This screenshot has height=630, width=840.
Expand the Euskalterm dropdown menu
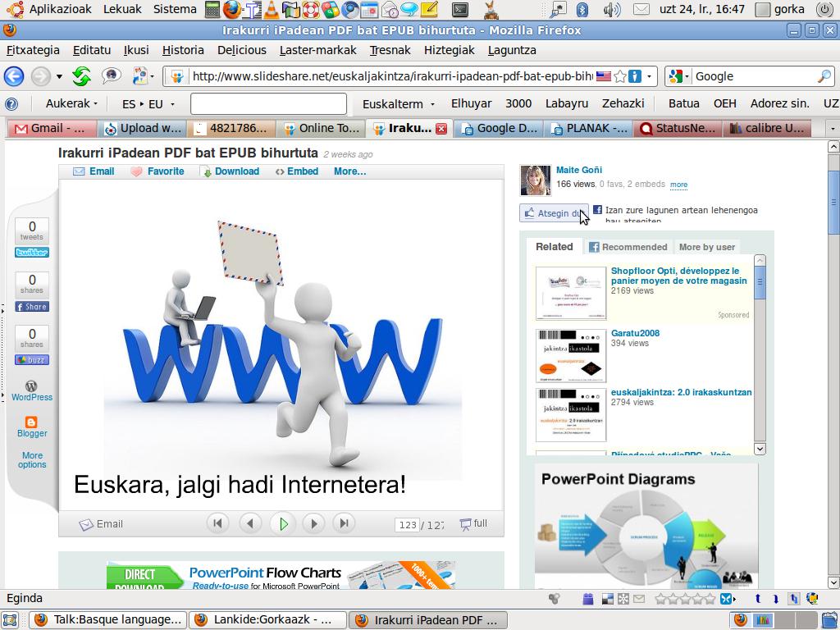(398, 104)
